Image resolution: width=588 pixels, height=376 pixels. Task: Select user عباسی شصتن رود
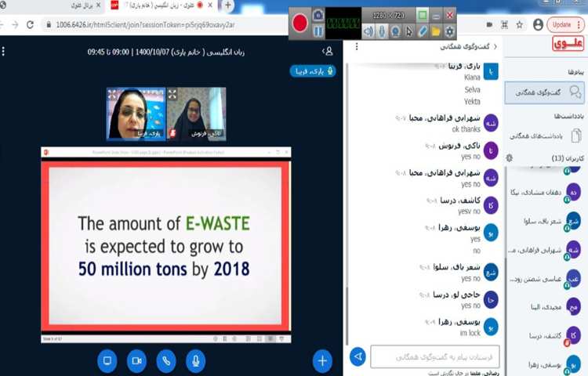click(x=546, y=279)
